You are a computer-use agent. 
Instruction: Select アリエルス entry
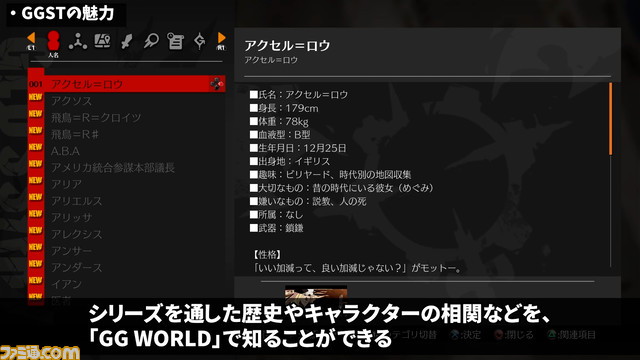pos(76,201)
